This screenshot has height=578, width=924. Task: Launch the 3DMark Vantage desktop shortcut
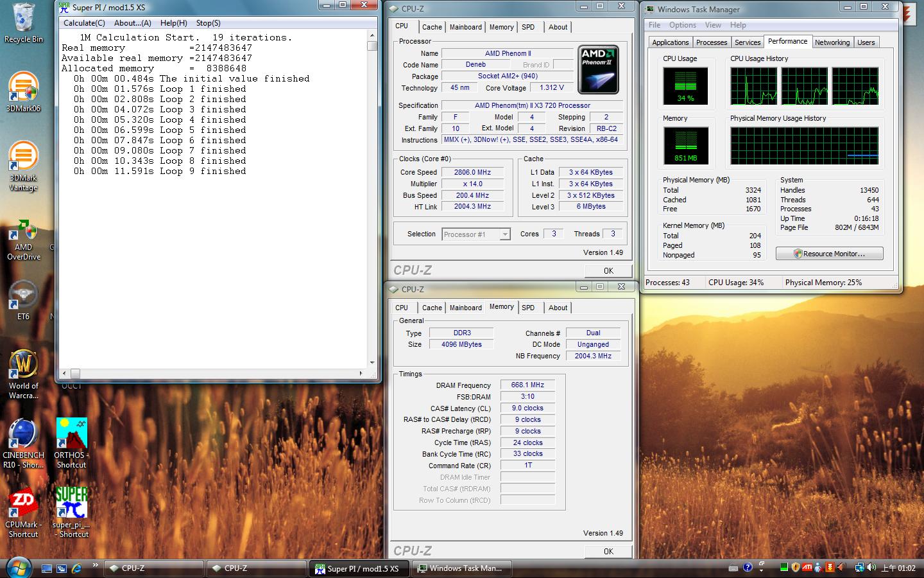point(23,166)
